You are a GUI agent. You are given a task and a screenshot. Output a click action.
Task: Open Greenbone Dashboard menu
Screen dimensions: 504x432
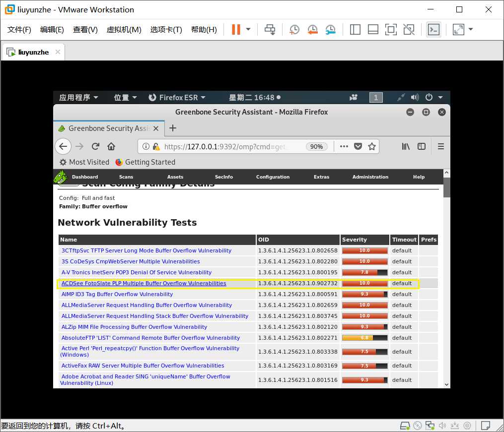(x=85, y=177)
